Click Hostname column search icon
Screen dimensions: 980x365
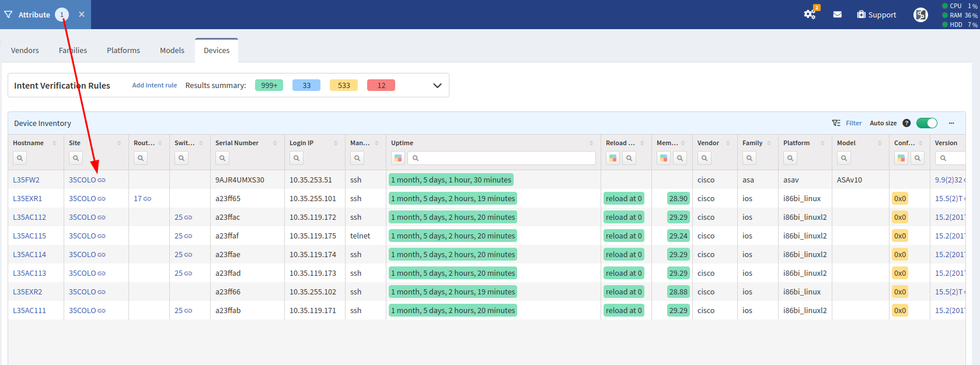point(20,158)
